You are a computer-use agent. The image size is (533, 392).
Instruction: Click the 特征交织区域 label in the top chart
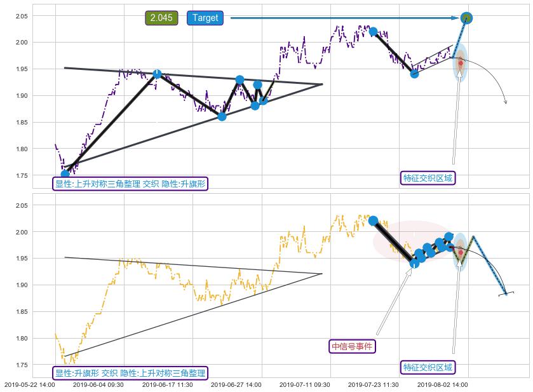coord(429,178)
